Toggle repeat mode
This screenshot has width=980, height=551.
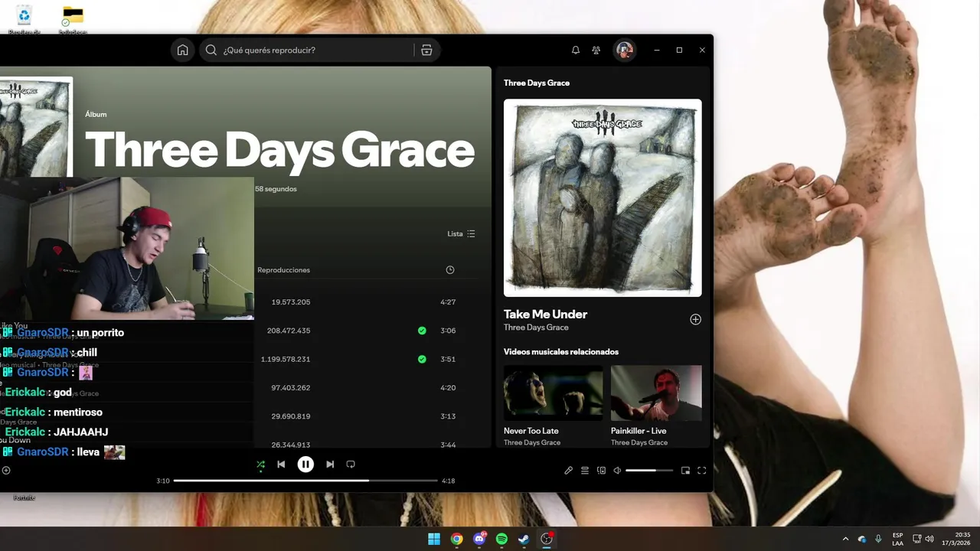click(351, 465)
